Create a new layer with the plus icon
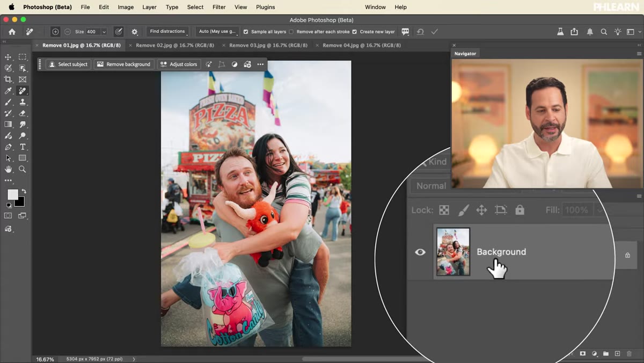Screen dimensions: 644x363 [617, 354]
